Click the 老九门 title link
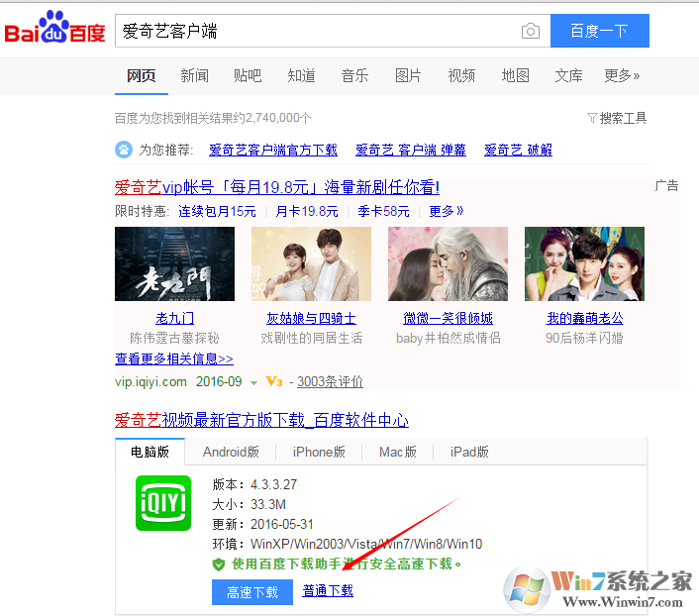 [174, 319]
